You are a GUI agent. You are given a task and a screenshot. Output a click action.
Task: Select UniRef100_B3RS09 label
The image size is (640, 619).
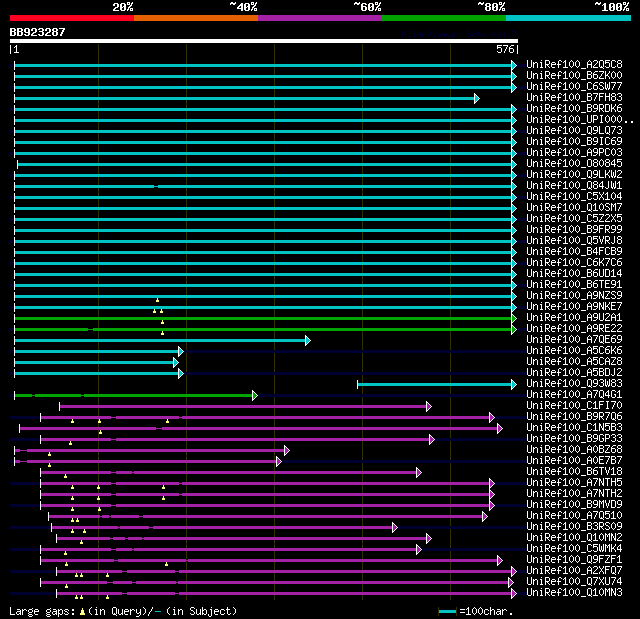tap(574, 527)
